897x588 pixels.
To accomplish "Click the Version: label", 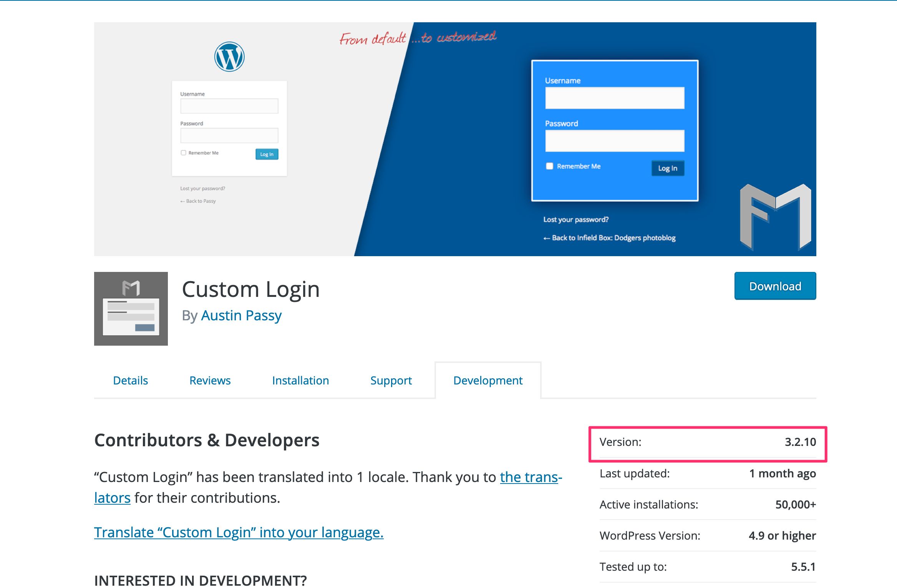I will tap(620, 442).
